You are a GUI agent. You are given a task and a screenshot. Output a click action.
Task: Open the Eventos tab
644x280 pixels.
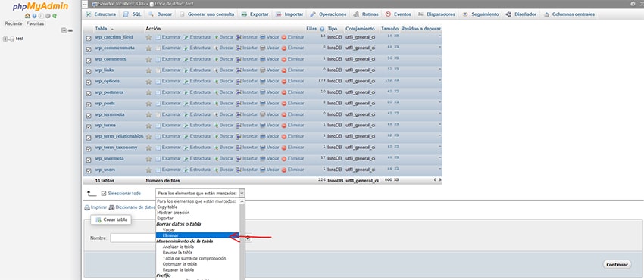399,14
